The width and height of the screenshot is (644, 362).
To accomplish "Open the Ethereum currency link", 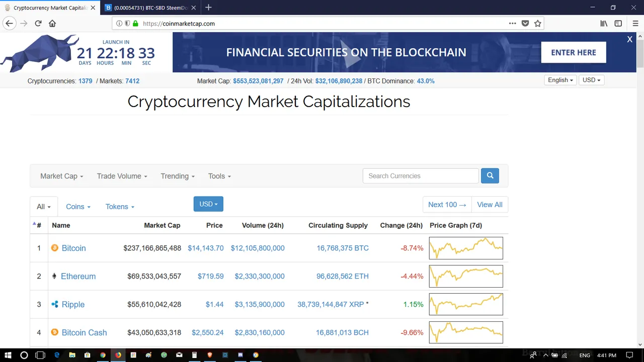I will (78, 276).
